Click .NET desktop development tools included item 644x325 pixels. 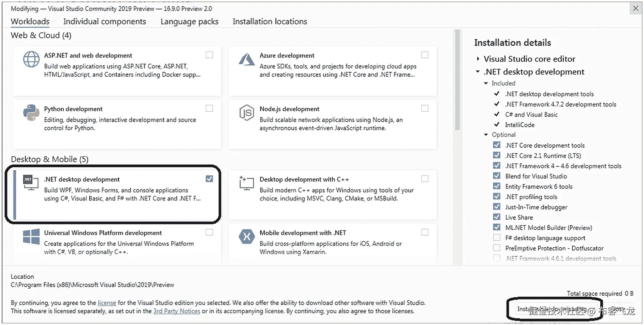point(549,94)
